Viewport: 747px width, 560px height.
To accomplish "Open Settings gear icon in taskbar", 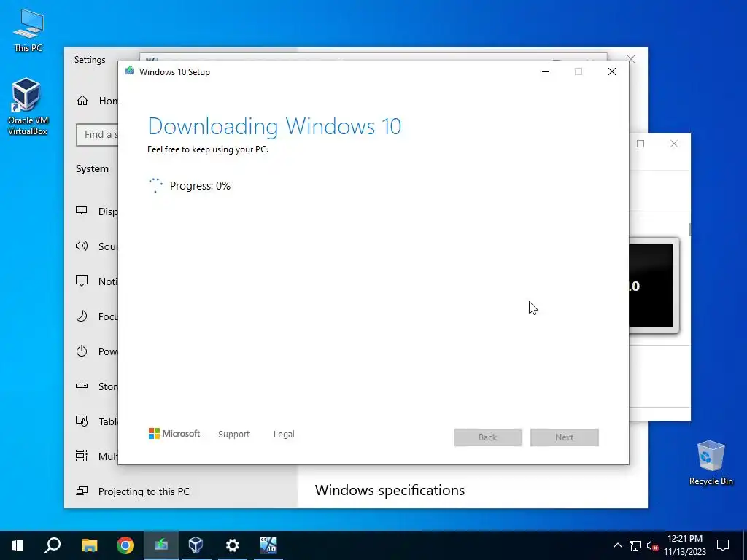I will pos(233,545).
